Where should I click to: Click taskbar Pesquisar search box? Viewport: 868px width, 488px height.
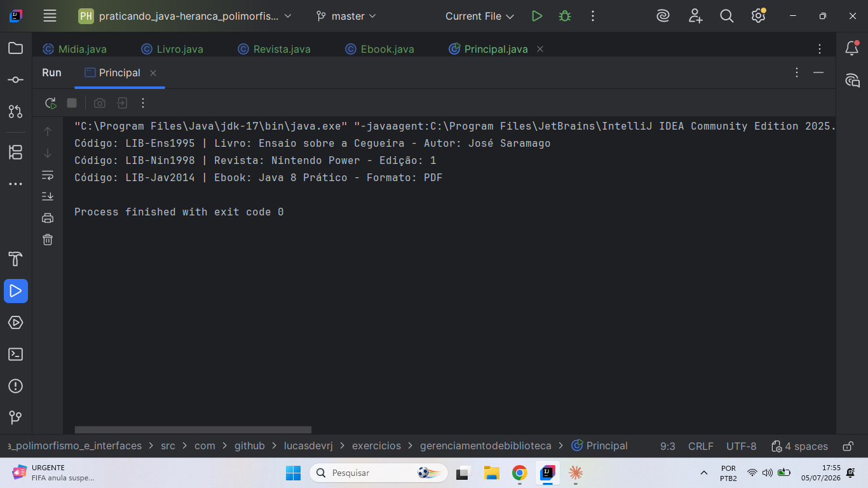click(379, 473)
